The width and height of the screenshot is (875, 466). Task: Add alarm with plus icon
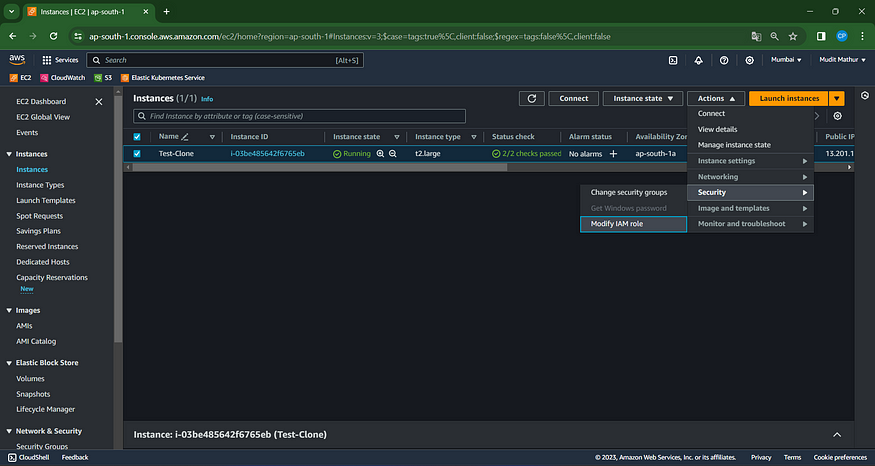[x=613, y=153]
